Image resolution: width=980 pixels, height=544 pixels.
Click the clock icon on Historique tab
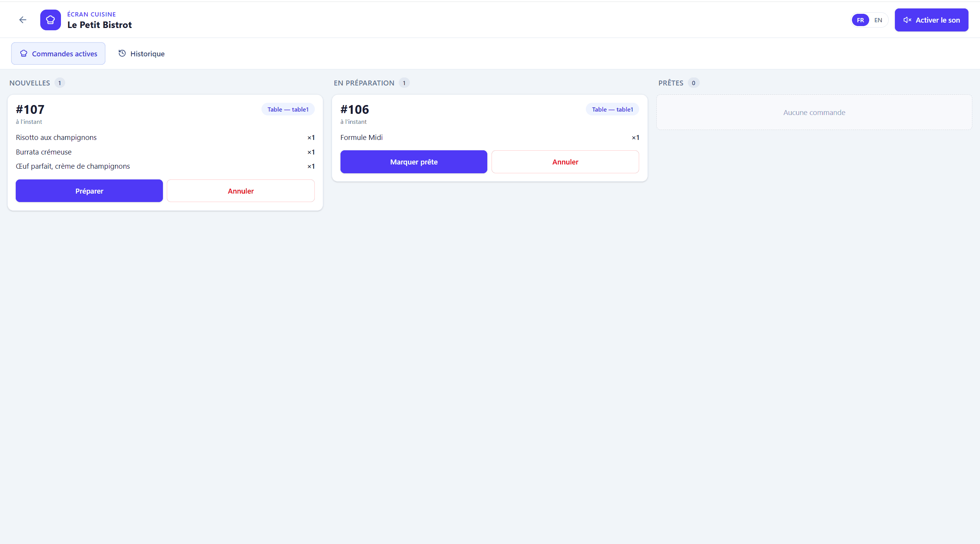tap(122, 53)
